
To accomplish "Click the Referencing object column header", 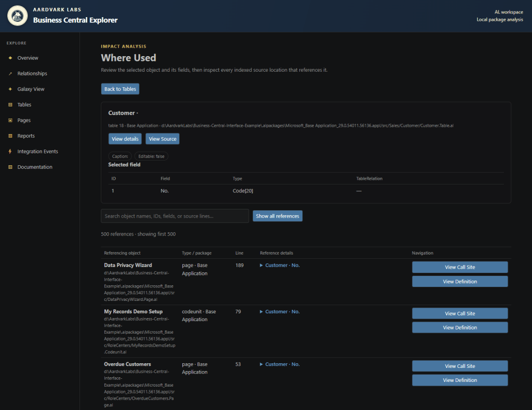I will (x=122, y=253).
